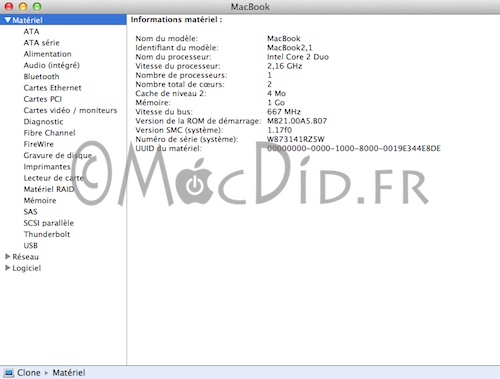500x379 pixels.
Task: Click processor speed value 2,16 GHz
Action: (x=284, y=66)
